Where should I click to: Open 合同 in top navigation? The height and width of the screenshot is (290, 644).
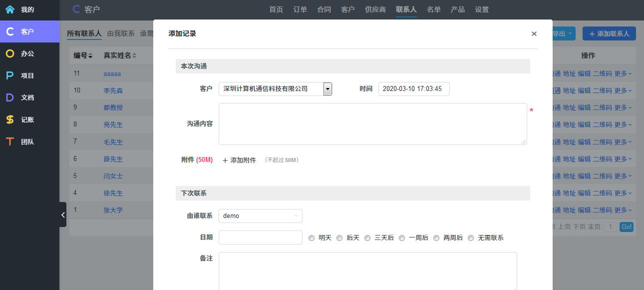(324, 9)
